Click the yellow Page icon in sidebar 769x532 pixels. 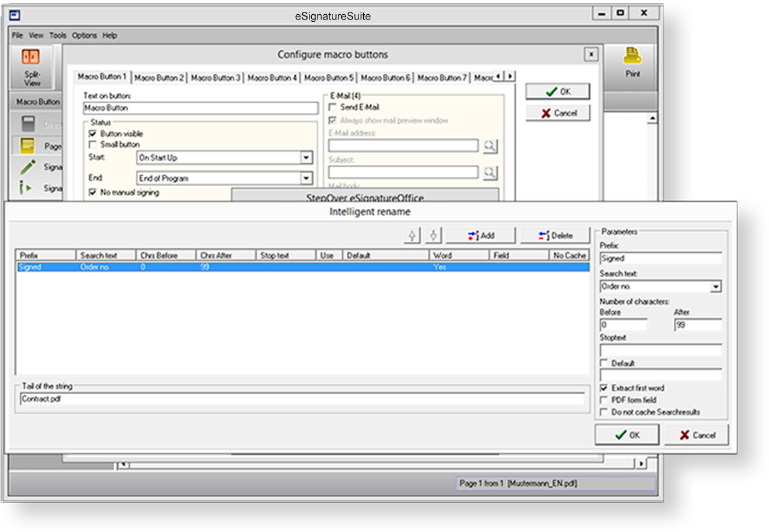[27, 145]
